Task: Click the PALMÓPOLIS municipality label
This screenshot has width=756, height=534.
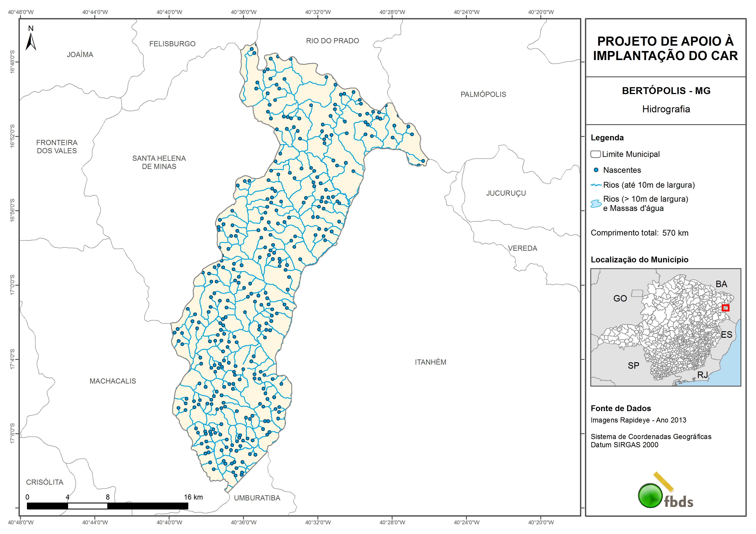Action: coord(483,94)
